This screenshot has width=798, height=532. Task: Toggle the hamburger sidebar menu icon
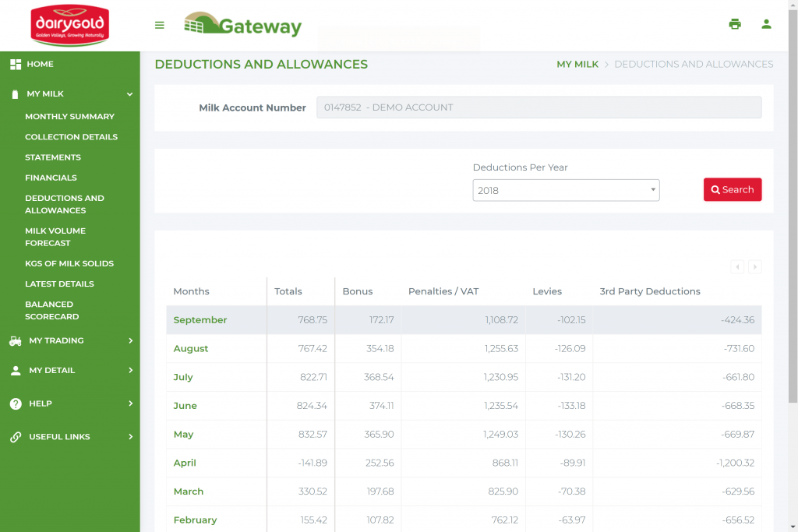click(x=159, y=25)
